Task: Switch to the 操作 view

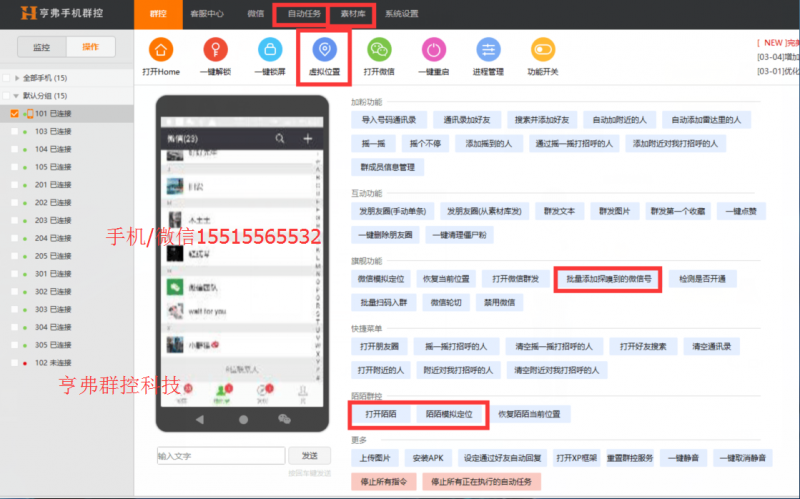Action: (91, 47)
